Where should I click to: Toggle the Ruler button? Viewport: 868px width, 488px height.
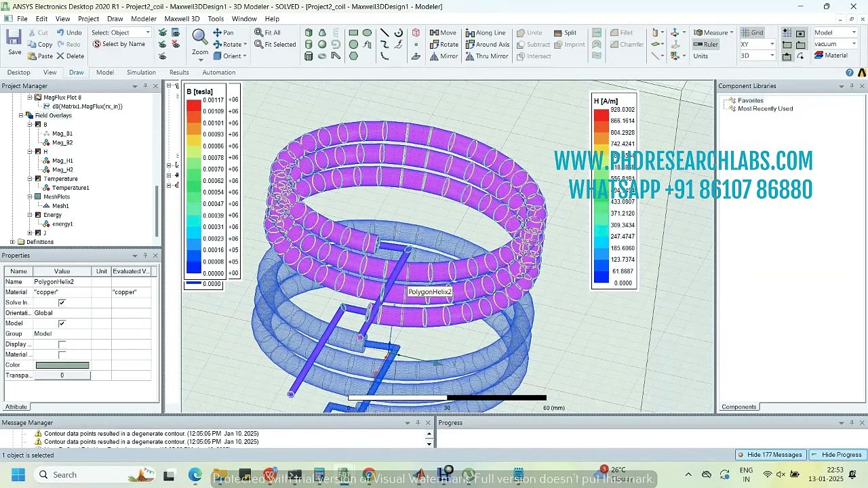(x=706, y=44)
